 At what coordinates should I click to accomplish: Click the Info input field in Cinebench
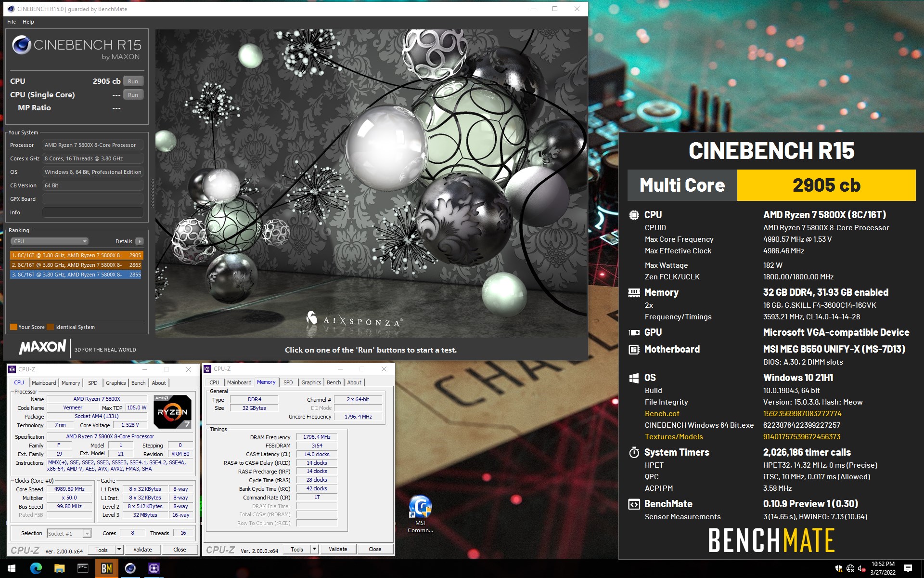pos(93,212)
